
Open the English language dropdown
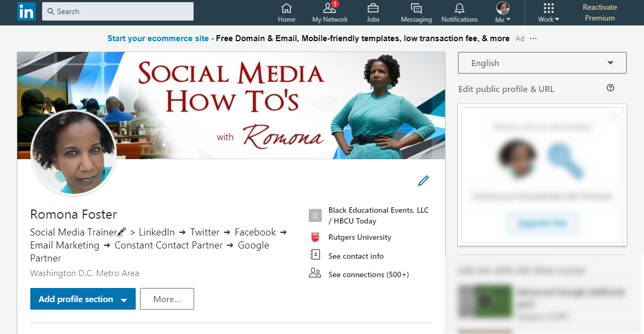point(542,63)
